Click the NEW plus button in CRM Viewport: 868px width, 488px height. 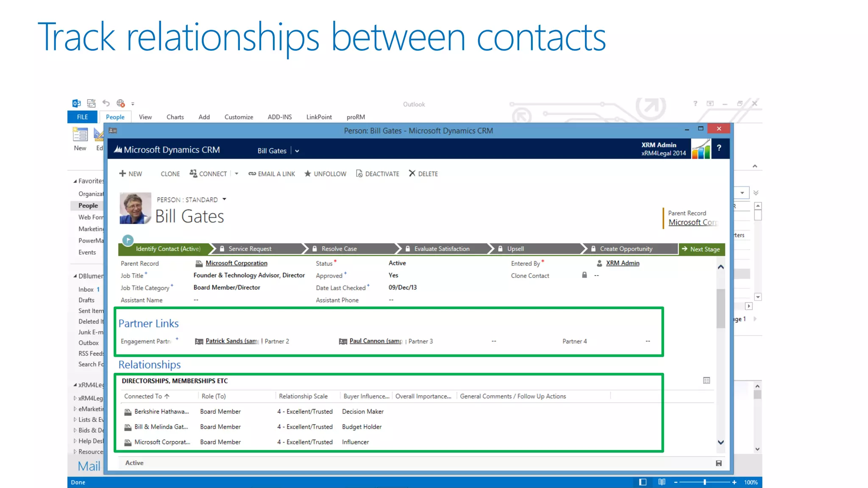(131, 174)
